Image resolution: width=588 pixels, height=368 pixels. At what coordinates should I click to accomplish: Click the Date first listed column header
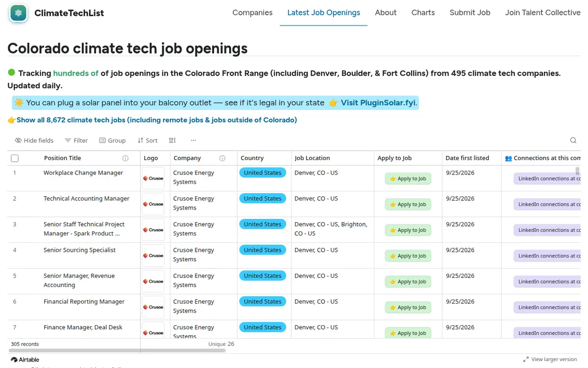point(467,158)
